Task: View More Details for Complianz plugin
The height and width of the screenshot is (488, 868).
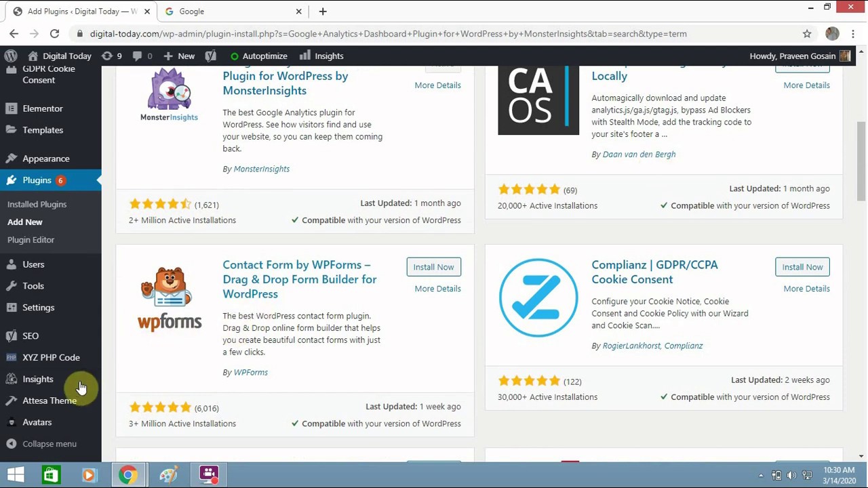Action: [x=806, y=289]
